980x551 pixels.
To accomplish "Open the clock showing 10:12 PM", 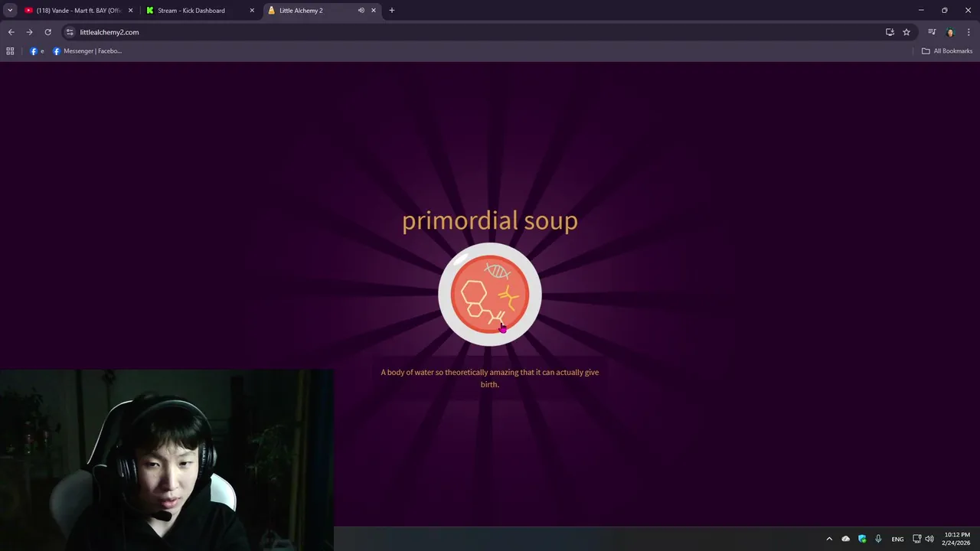I will coord(957,539).
